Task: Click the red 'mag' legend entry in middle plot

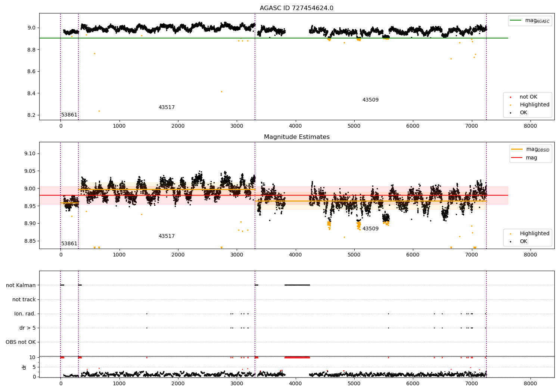Action: tap(524, 158)
